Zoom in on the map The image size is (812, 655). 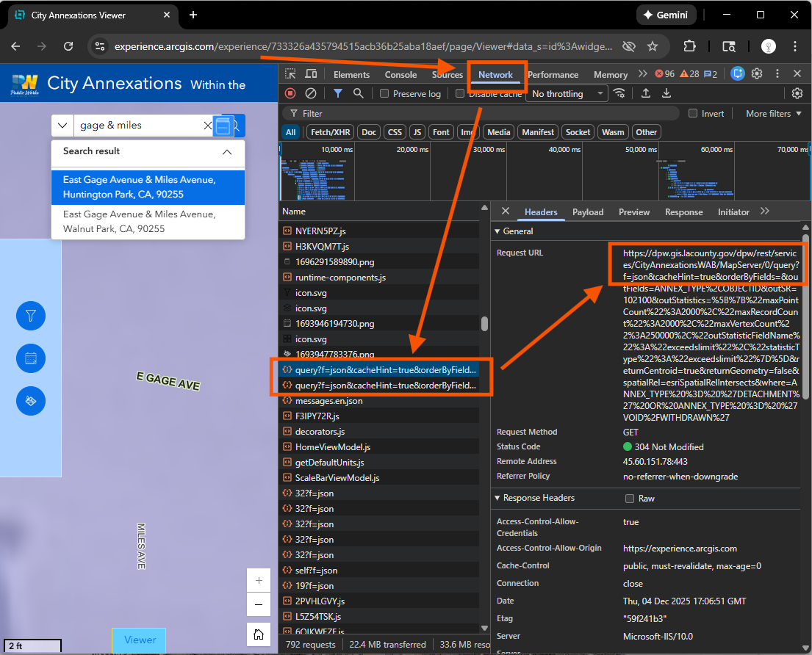258,581
